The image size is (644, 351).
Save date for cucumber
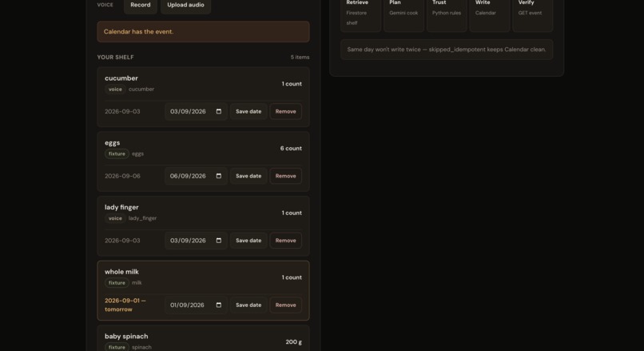[248, 111]
